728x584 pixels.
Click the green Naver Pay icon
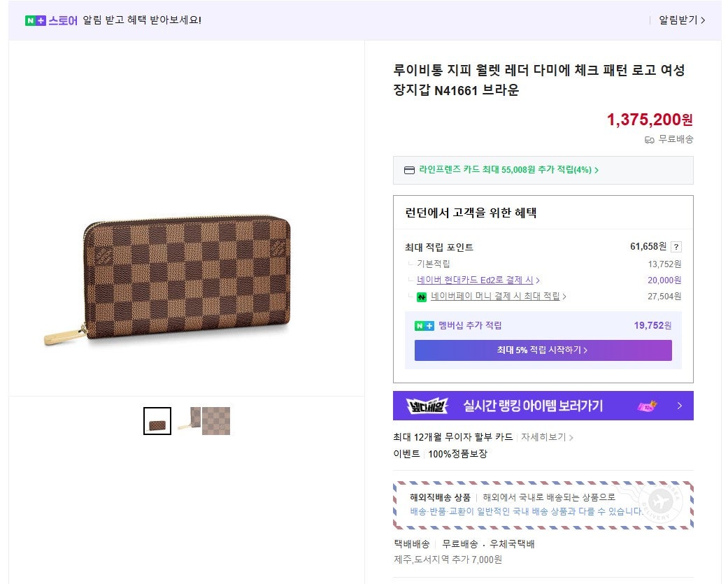[x=422, y=297]
